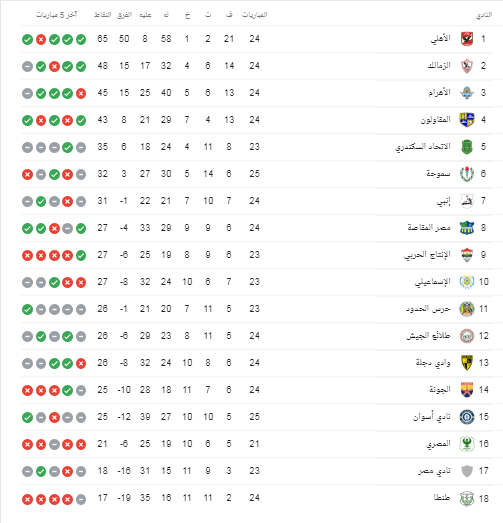The width and height of the screenshot is (503, 523).
Task: Open team name الأهلي in first row
Action: point(440,39)
